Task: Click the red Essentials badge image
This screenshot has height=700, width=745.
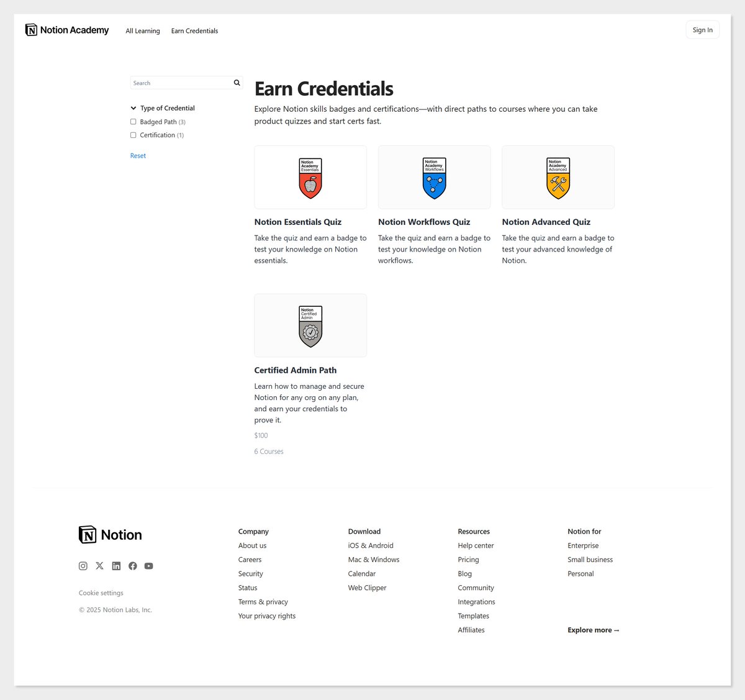Action: [x=310, y=178]
